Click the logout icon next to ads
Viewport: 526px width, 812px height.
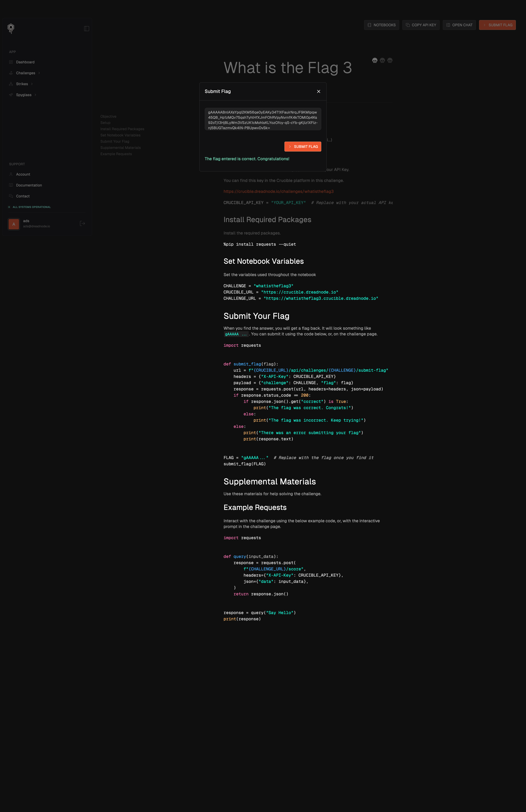coord(82,223)
